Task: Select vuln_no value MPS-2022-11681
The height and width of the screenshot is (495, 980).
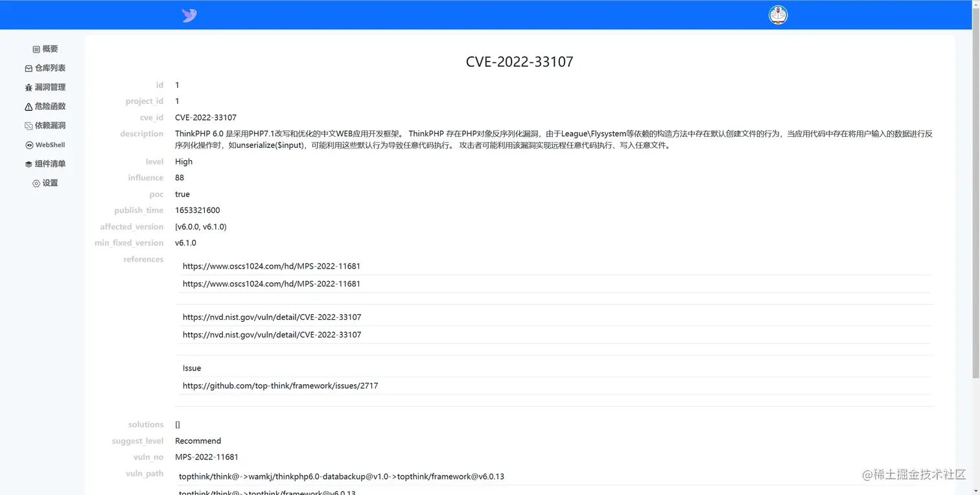Action: click(x=207, y=457)
